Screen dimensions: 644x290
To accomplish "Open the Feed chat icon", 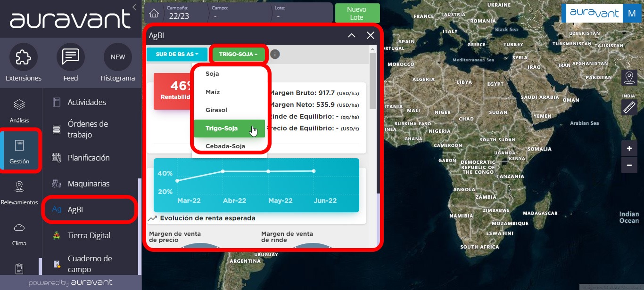I will 71,57.
